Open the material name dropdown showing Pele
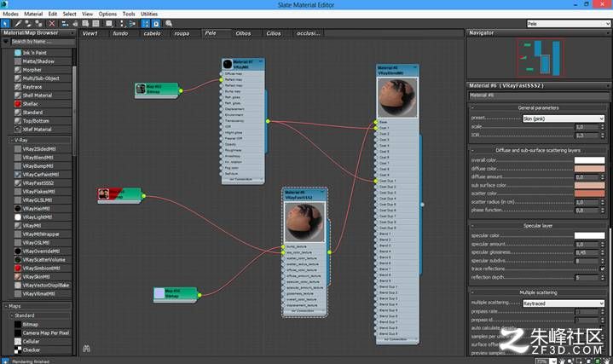Image resolution: width=613 pixels, height=364 pixels. (569, 24)
